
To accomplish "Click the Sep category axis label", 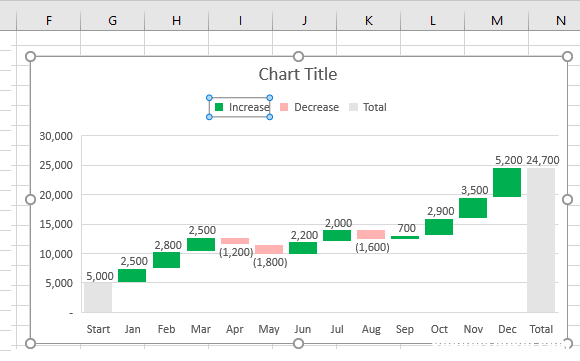I will tap(405, 329).
